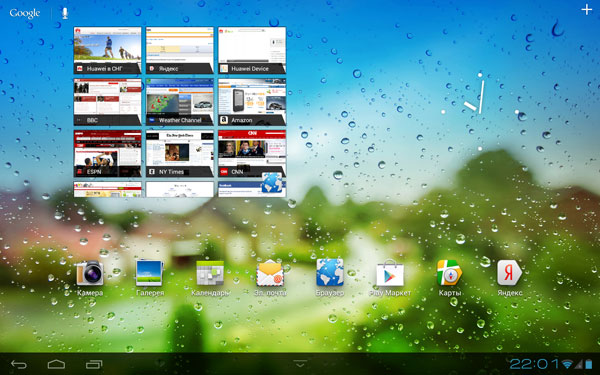The width and height of the screenshot is (600, 375).
Task: Tap the globe icon on bookmarks widget
Action: click(272, 183)
